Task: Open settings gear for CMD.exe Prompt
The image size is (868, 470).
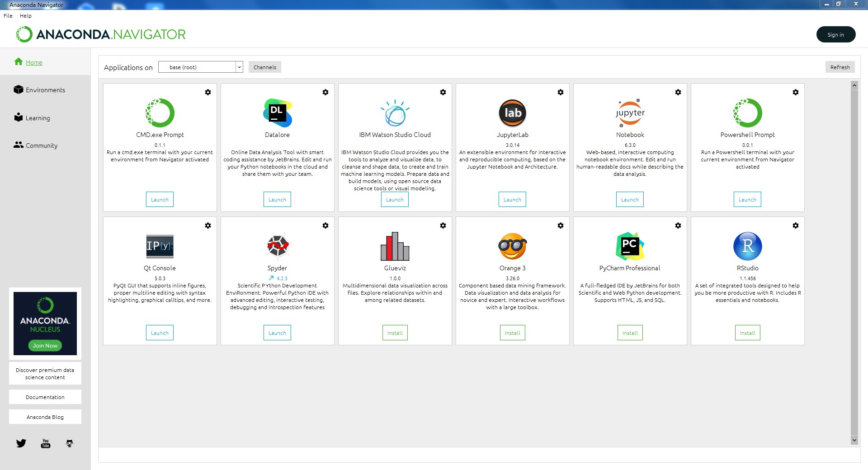Action: 208,92
